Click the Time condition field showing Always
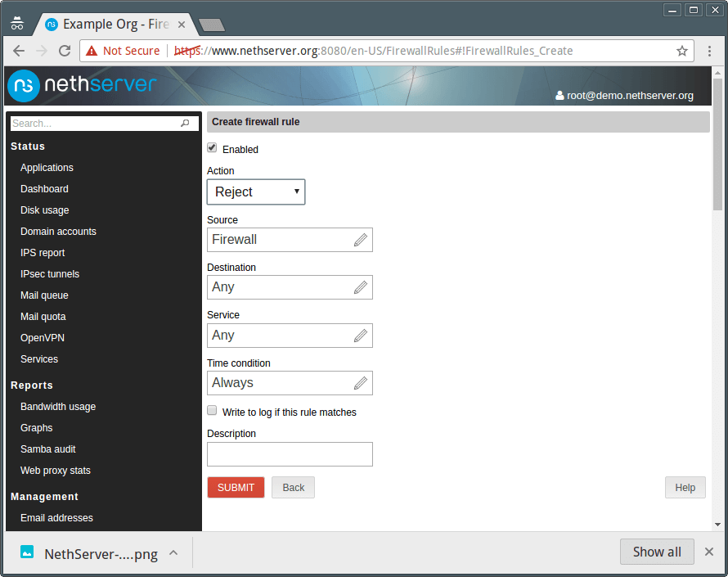This screenshot has width=728, height=577. point(290,383)
